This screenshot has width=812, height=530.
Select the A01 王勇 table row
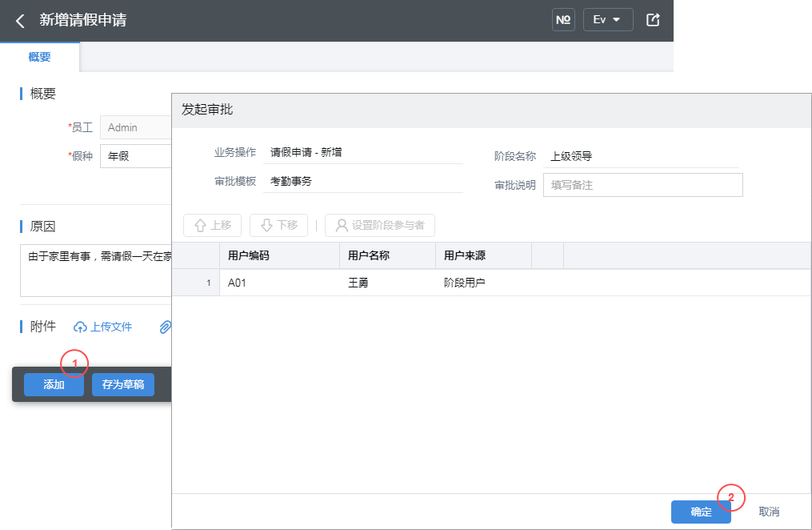click(356, 283)
